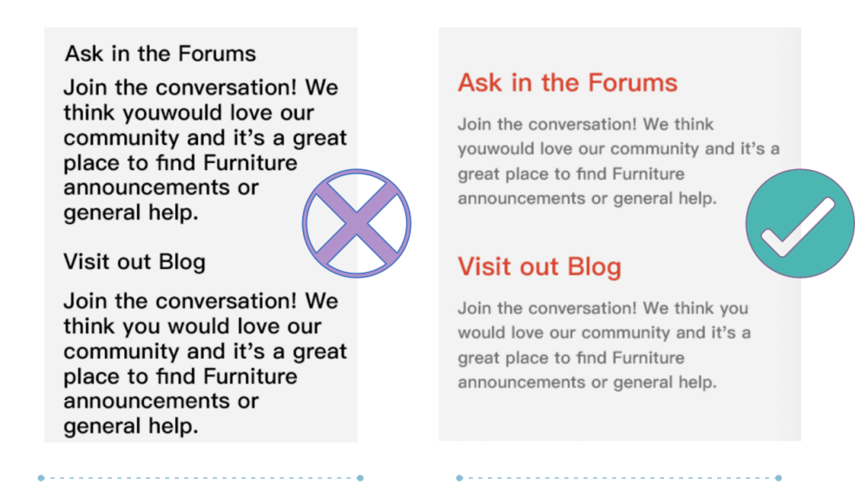Click the bold black paragraph under 'Ask in the Forums'

pos(205,150)
